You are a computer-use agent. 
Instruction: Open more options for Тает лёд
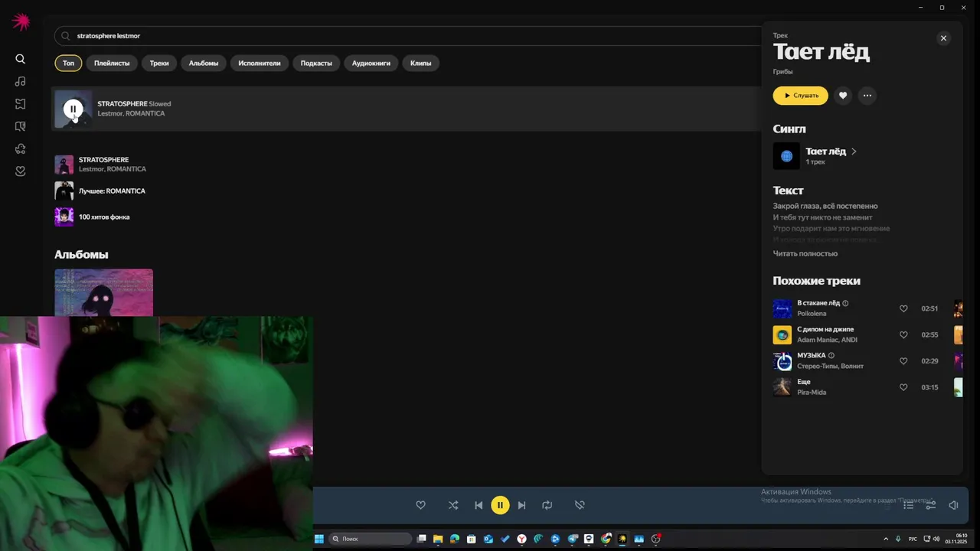[867, 96]
